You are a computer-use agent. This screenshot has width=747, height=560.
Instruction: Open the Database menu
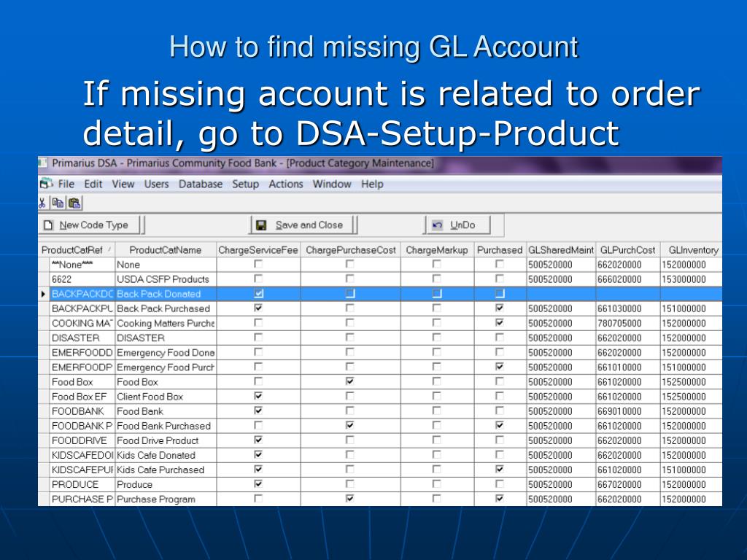[x=200, y=184]
